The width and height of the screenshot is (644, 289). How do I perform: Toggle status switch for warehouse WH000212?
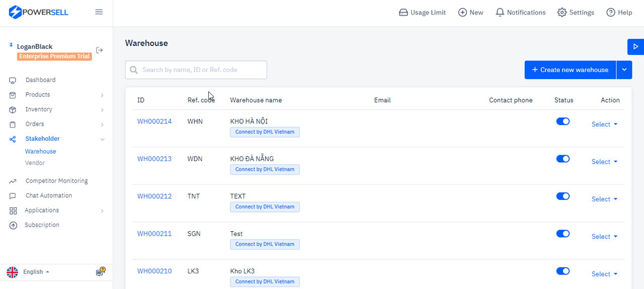coord(563,196)
